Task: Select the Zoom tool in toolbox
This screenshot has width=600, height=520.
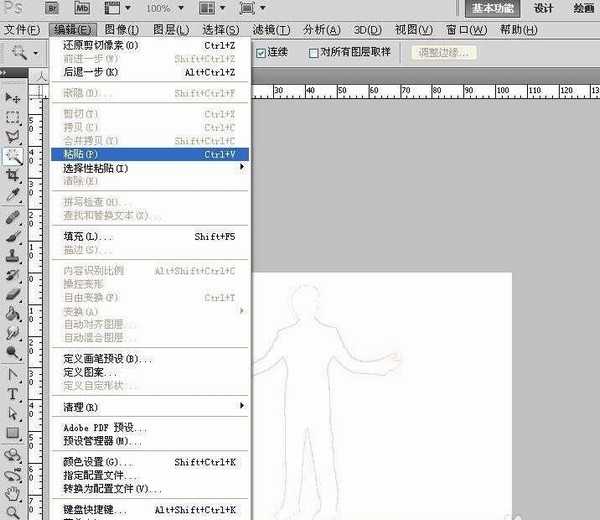Action: (12, 512)
